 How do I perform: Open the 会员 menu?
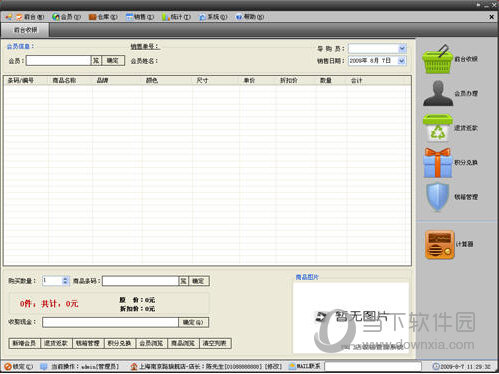click(x=67, y=17)
